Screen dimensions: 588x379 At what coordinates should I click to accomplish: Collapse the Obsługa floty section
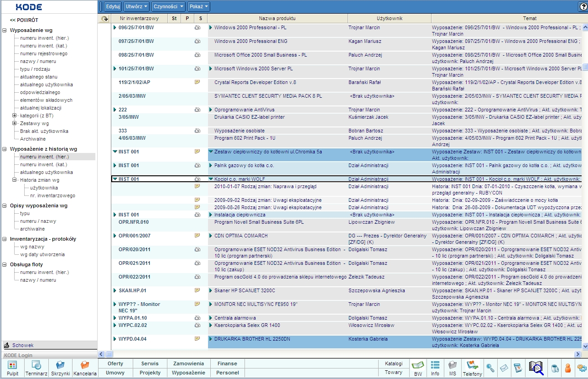click(5, 264)
